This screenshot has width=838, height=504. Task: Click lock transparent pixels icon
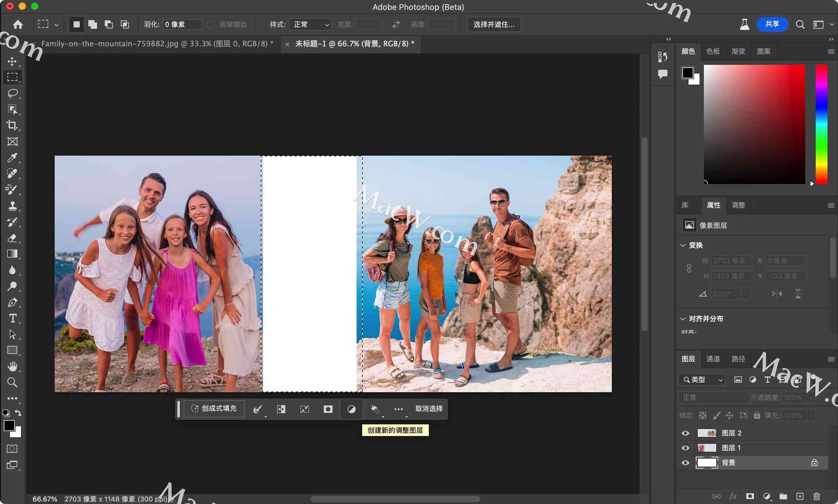[x=702, y=415]
